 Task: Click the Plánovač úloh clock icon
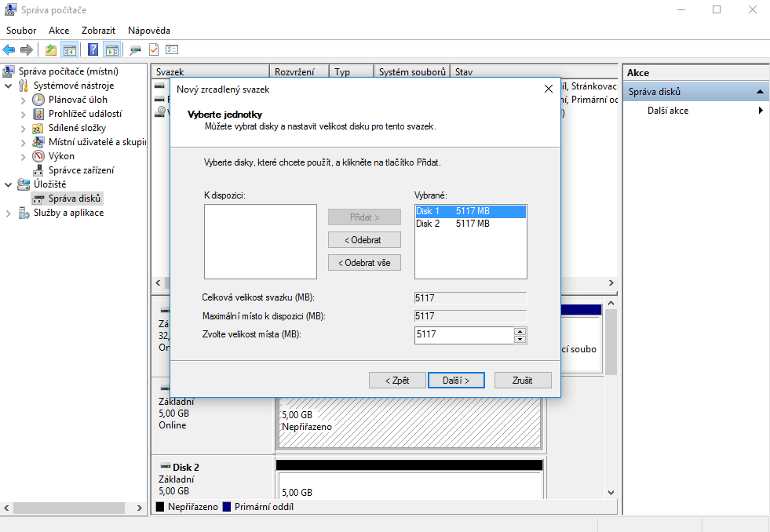click(x=38, y=100)
